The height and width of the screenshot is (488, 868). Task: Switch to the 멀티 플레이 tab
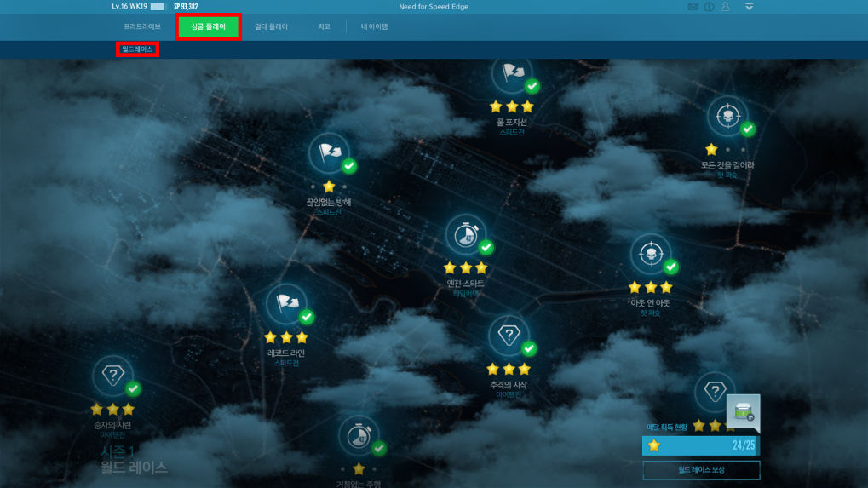coord(271,27)
